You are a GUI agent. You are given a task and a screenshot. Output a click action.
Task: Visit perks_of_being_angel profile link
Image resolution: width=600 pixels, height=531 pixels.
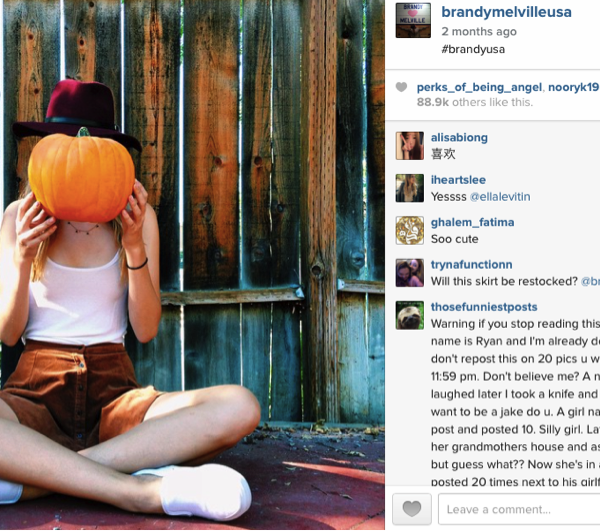tap(479, 88)
